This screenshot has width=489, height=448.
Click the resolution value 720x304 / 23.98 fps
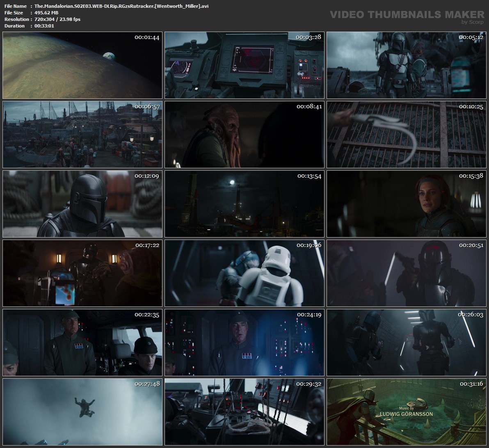pyautogui.click(x=57, y=19)
